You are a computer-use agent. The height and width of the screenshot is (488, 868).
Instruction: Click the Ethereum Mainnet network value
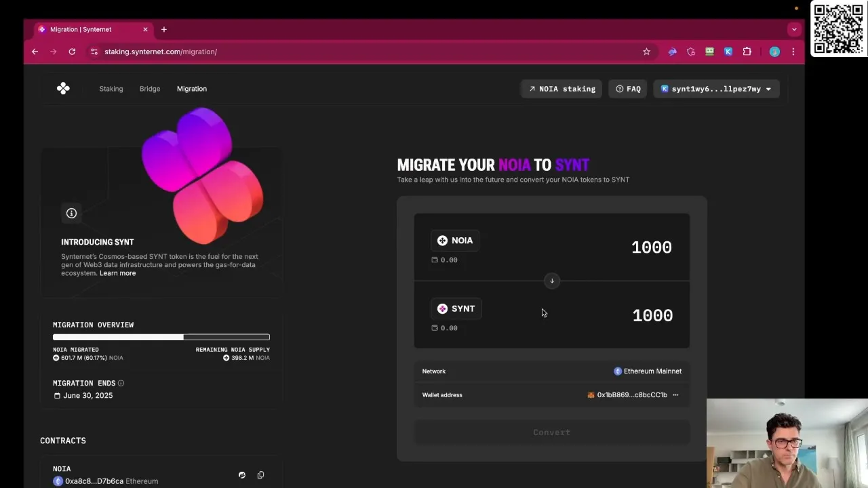[648, 371]
